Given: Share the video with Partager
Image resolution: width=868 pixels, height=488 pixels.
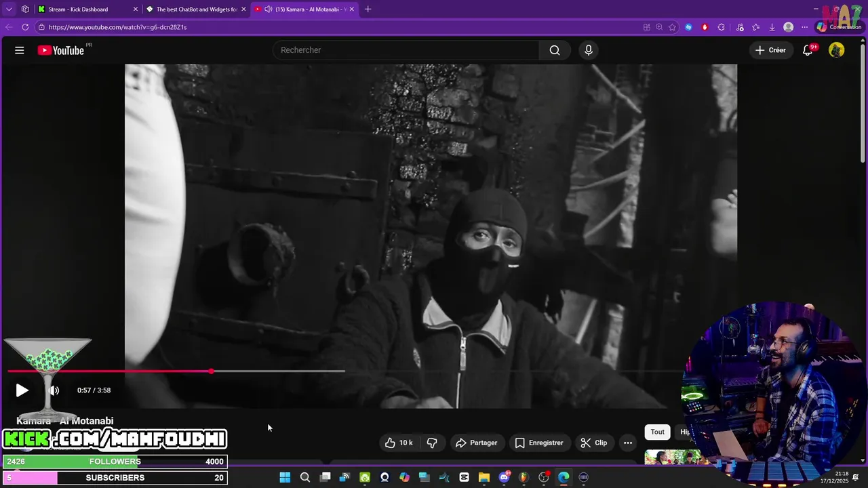Looking at the screenshot, I should point(476,443).
